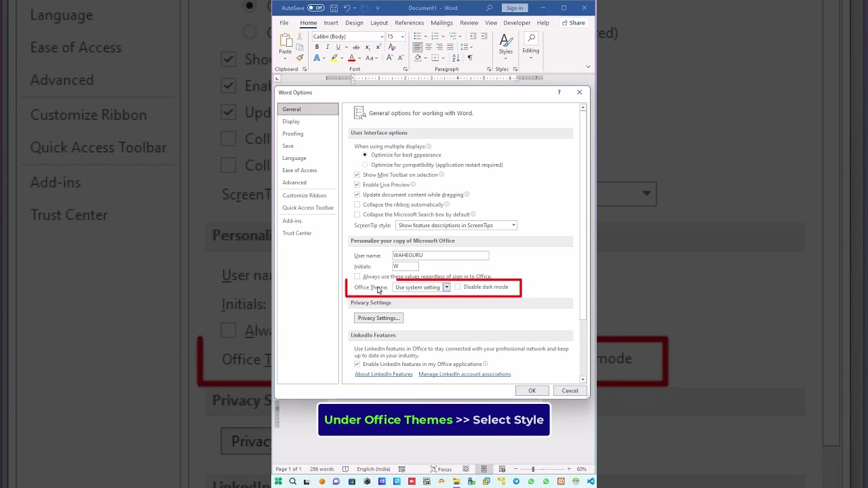Click the Increase Indent icon

[484, 36]
